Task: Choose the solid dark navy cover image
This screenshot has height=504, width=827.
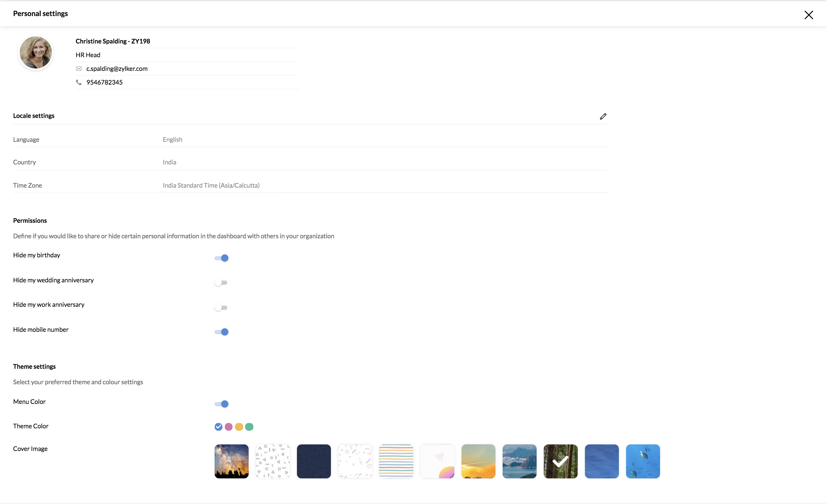Action: [x=314, y=461]
